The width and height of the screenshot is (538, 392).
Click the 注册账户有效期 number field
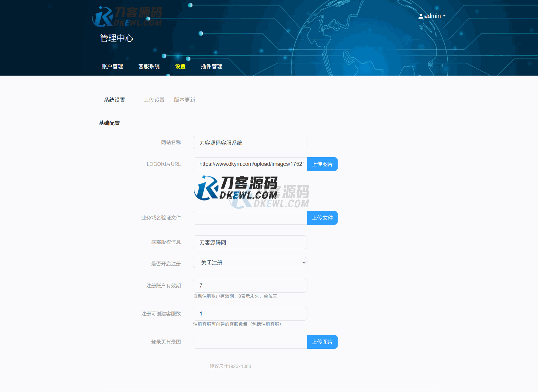pos(250,286)
